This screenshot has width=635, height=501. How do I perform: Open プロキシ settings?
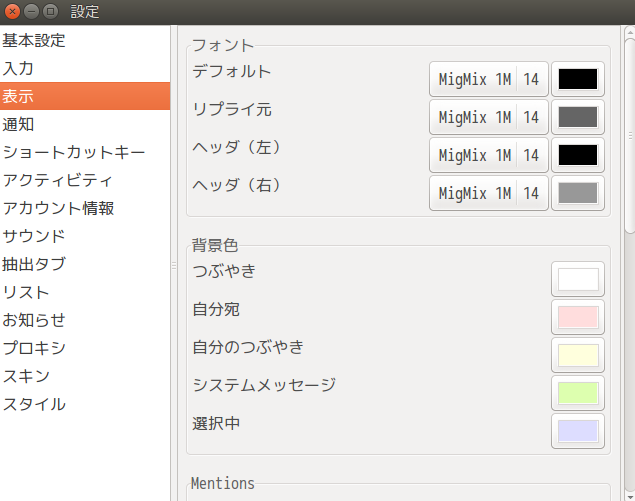tap(85, 348)
